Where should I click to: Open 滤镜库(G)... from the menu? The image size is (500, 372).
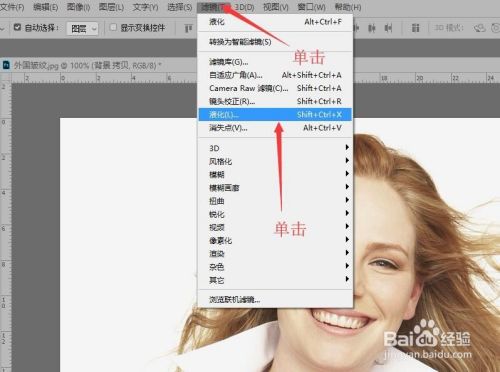click(x=275, y=62)
